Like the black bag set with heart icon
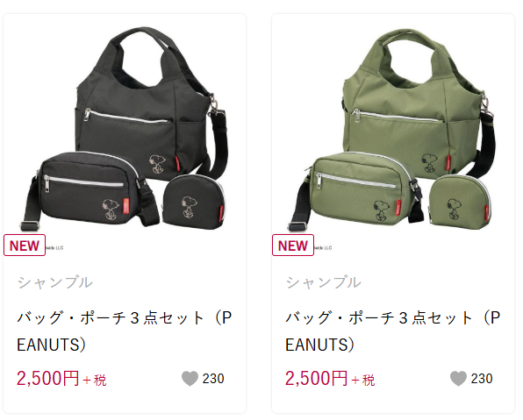This screenshot has width=523, height=420. pyautogui.click(x=190, y=379)
